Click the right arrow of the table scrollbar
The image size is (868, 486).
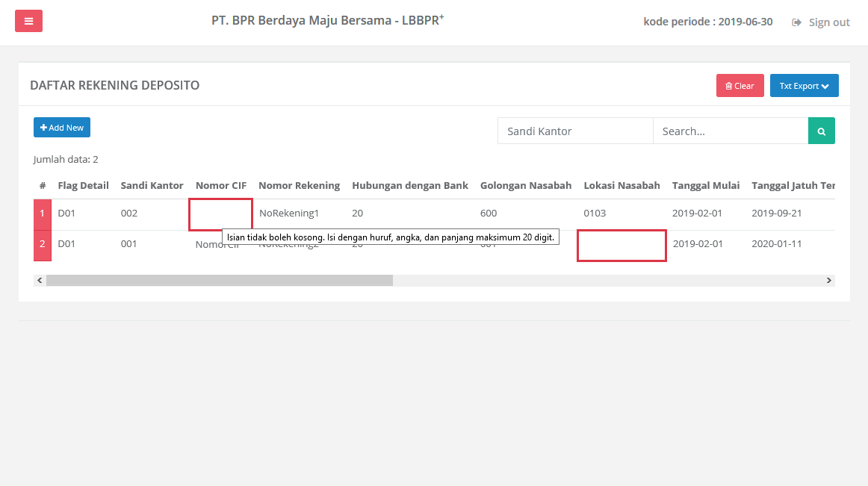(829, 280)
